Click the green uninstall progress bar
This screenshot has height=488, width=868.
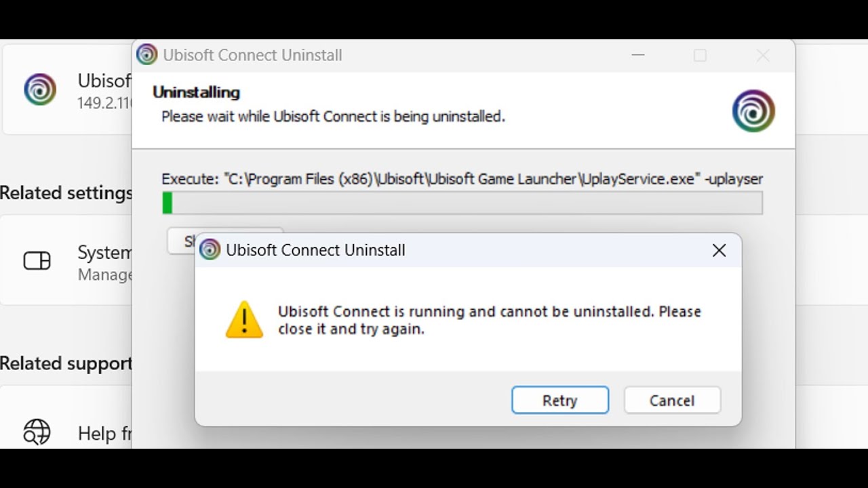click(462, 203)
